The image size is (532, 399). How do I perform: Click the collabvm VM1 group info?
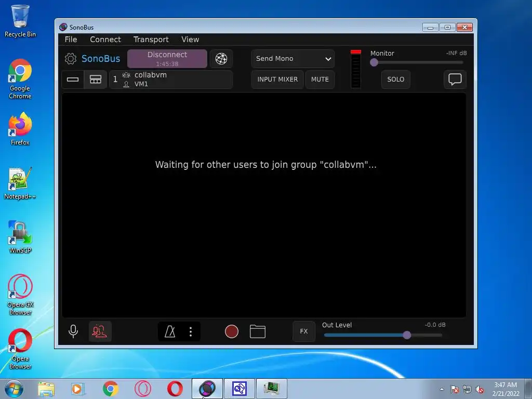tap(171, 79)
